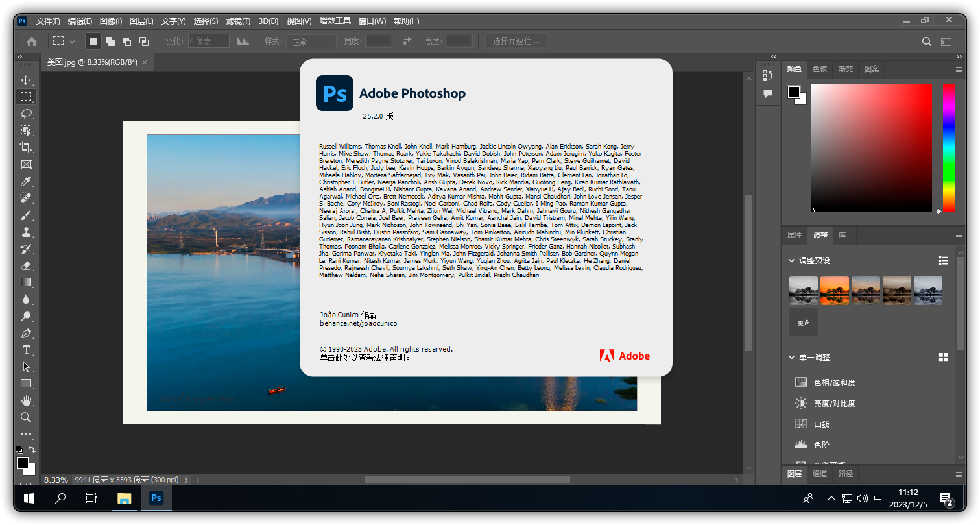Select the Eyedropper tool
Image resolution: width=980 pixels, height=525 pixels.
tap(26, 181)
